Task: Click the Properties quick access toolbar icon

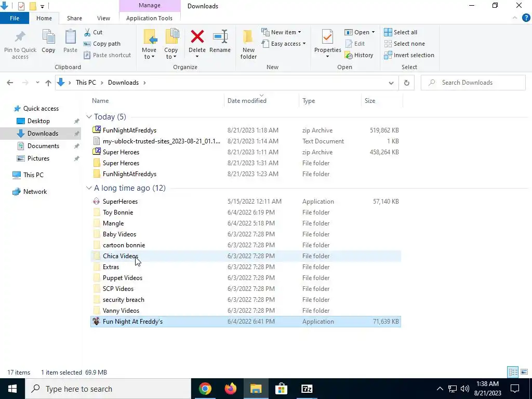Action: (21, 6)
